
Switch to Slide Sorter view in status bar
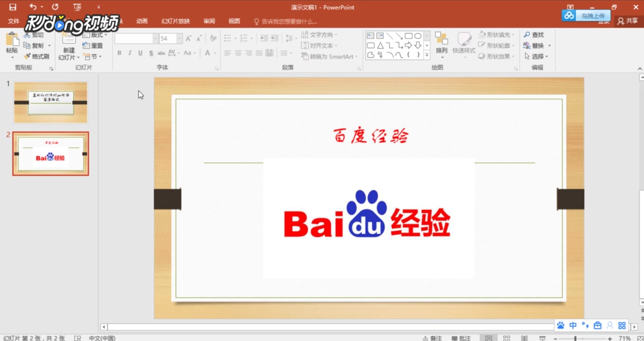506,338
